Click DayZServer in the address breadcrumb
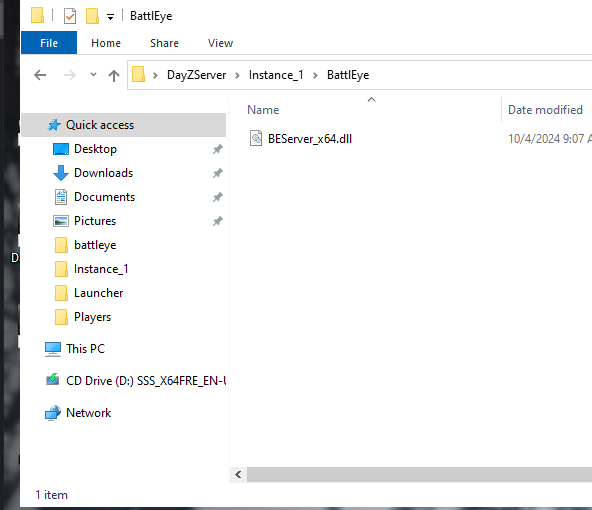Viewport: 592px width, 510px height. [x=196, y=75]
